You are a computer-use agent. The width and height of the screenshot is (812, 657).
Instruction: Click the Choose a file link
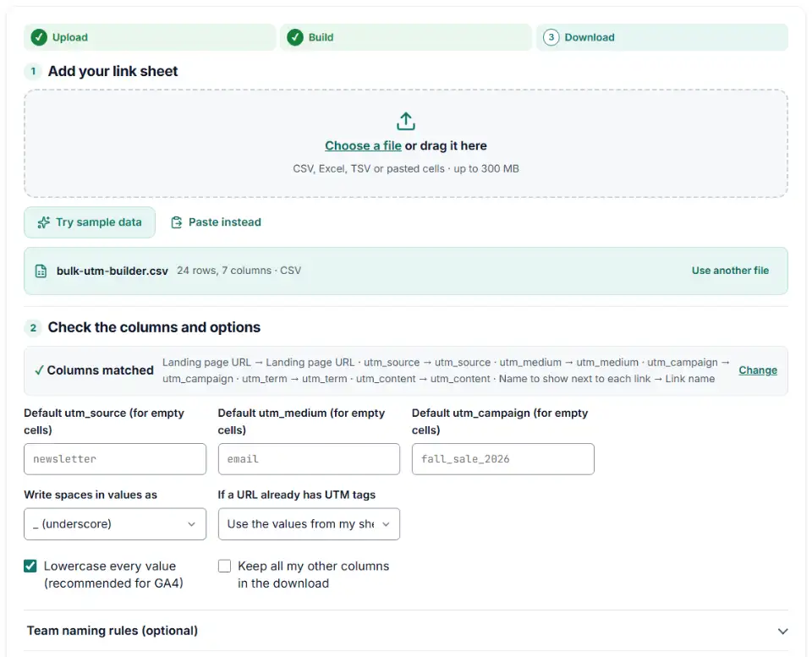pyautogui.click(x=363, y=145)
